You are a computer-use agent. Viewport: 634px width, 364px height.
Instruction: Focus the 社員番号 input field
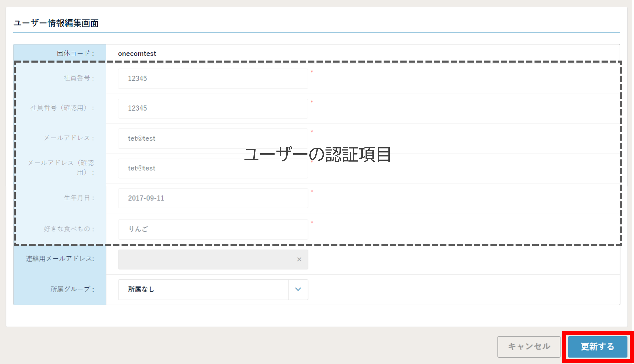pos(213,78)
